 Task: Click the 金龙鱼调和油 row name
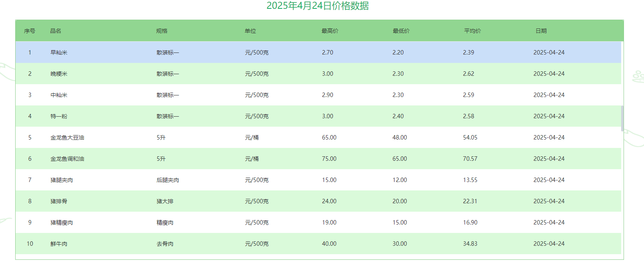[x=67, y=159]
